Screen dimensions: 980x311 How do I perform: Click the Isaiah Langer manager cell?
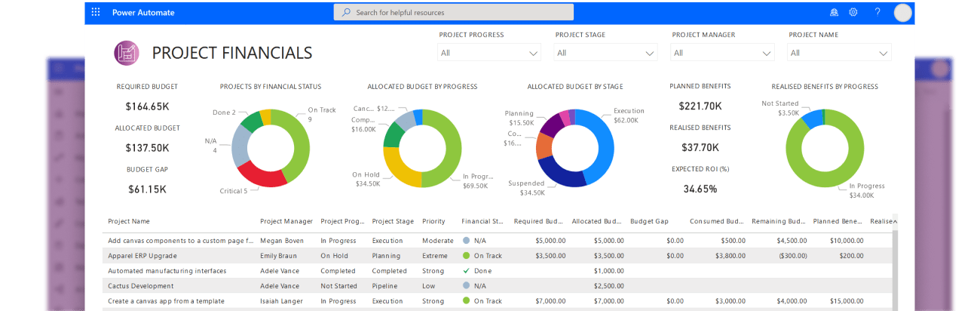(283, 301)
